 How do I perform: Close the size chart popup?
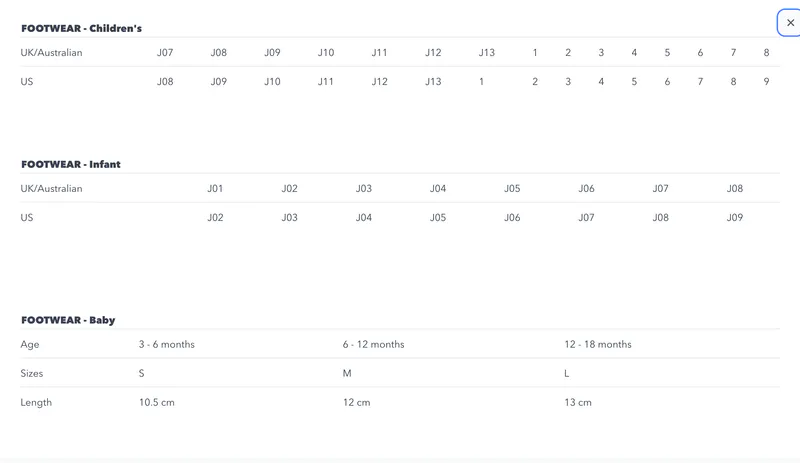[790, 23]
